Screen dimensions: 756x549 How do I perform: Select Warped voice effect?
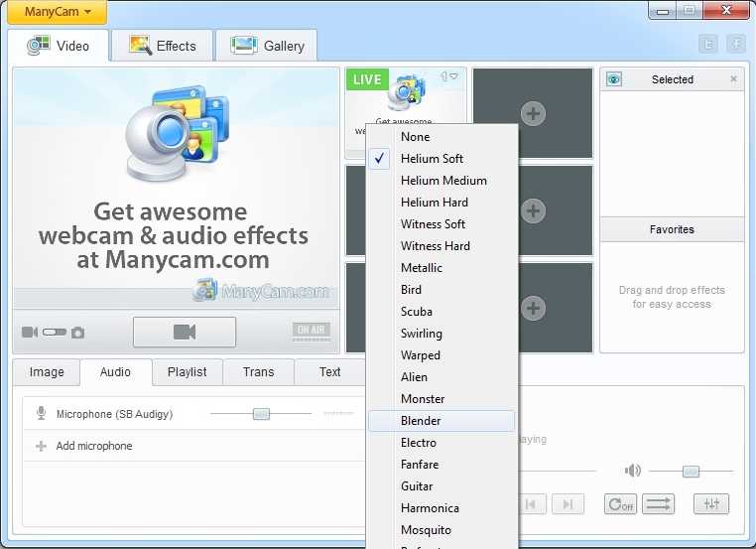coord(441,355)
